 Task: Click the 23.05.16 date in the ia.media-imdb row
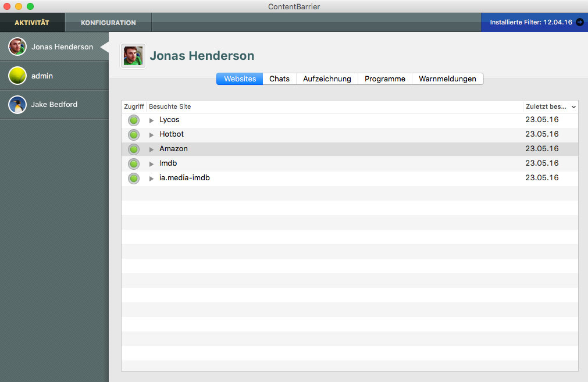coord(542,178)
